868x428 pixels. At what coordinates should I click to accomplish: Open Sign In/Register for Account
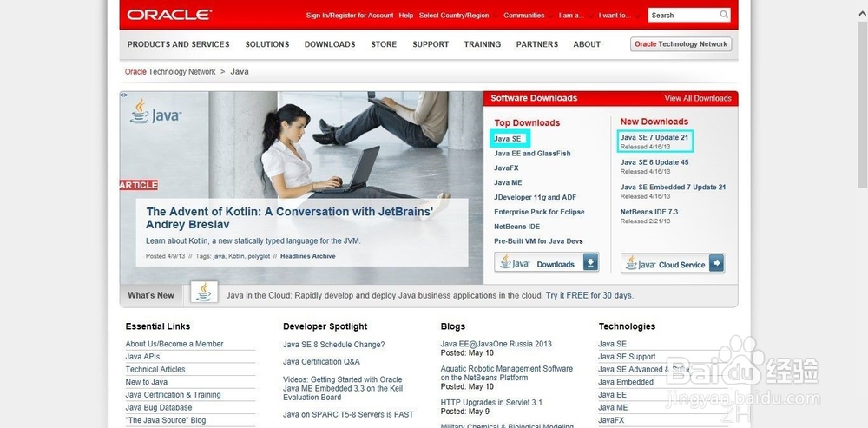pyautogui.click(x=350, y=16)
